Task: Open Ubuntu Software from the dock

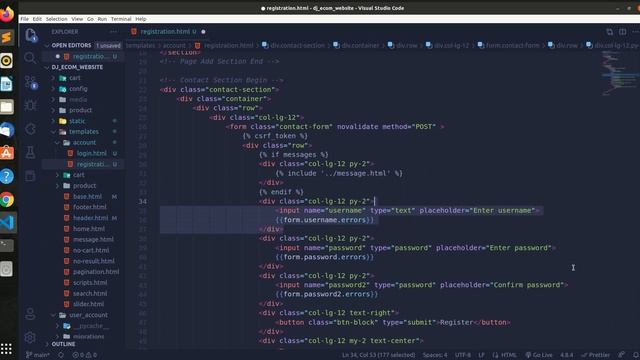Action: tap(7, 153)
